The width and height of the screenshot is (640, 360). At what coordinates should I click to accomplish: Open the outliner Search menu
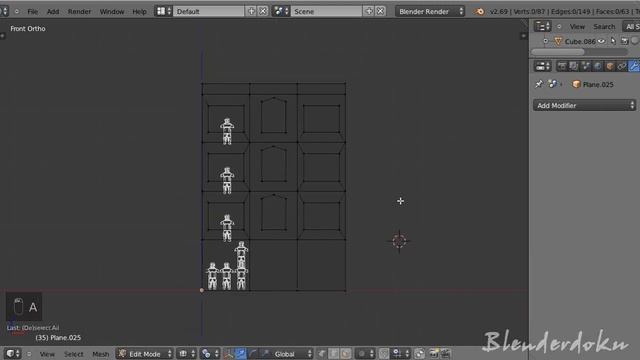(604, 27)
